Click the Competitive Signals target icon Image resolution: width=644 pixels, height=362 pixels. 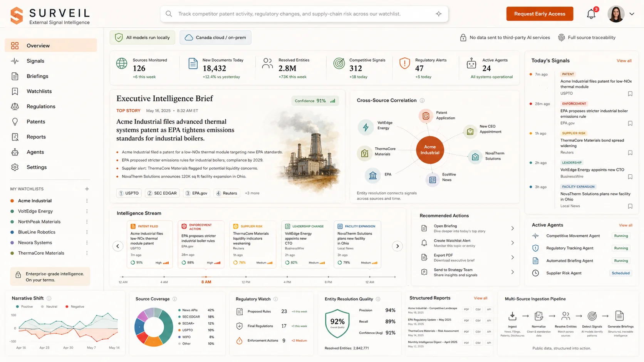click(x=339, y=63)
